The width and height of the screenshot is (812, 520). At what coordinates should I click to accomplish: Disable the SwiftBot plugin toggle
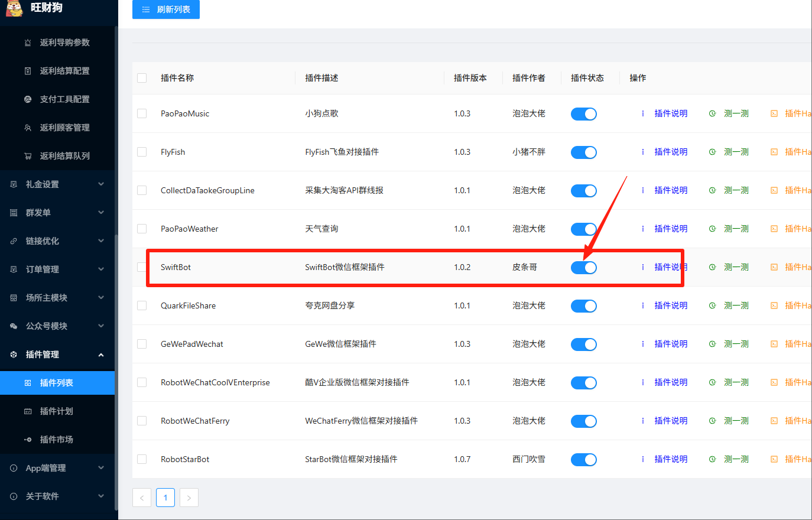(x=583, y=268)
